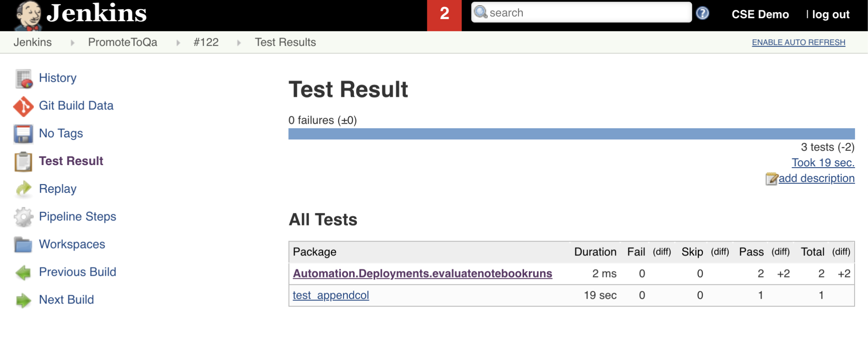Open the test_appendcol package link
This screenshot has width=868, height=347.
tap(330, 295)
